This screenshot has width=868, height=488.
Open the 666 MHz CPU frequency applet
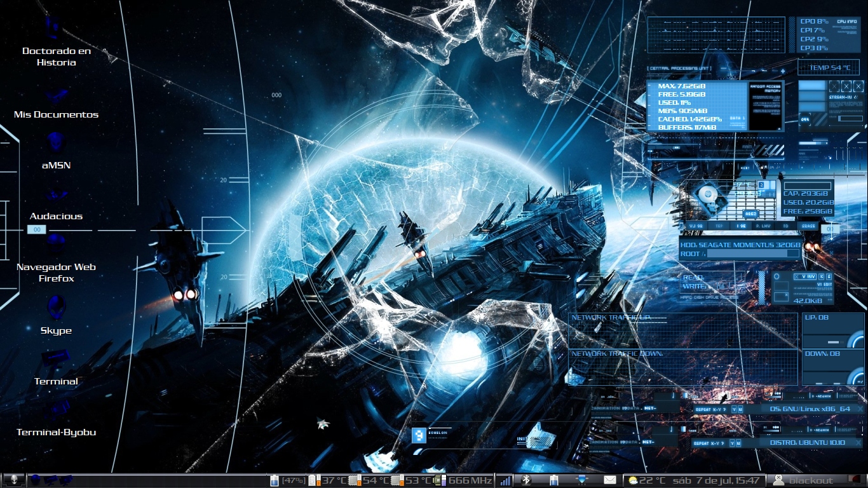pyautogui.click(x=463, y=480)
